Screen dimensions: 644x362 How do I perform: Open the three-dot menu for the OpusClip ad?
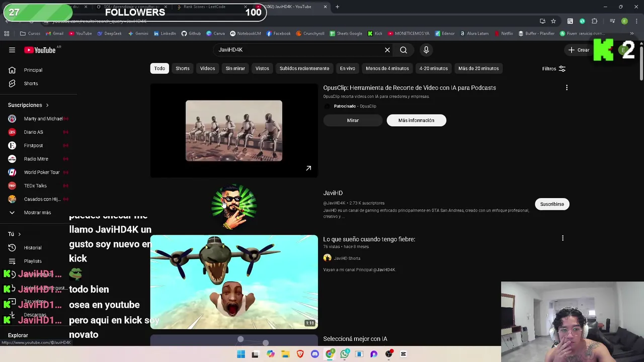tap(567, 87)
